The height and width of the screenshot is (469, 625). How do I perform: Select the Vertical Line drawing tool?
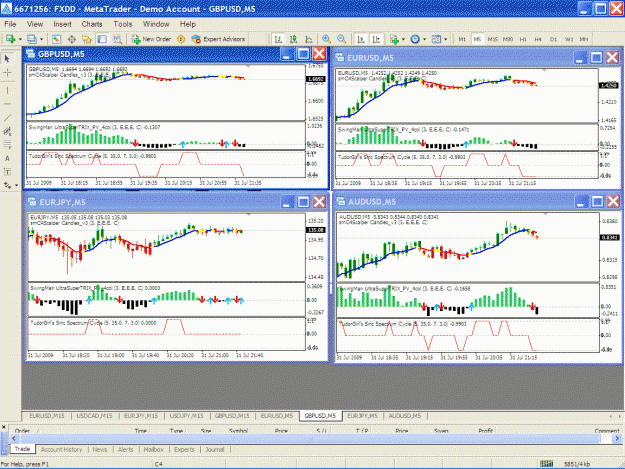coord(7,90)
